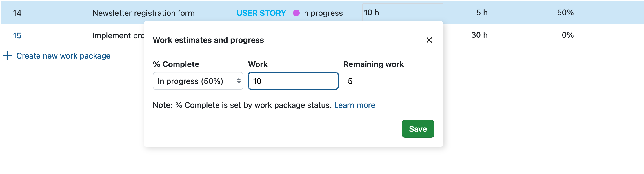Open the Learn more link

point(354,105)
